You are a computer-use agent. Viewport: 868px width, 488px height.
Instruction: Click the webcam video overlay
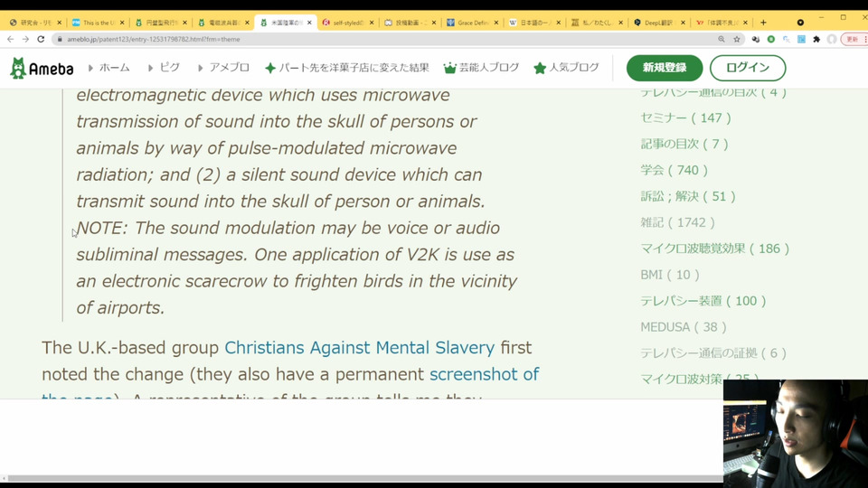pos(796,433)
